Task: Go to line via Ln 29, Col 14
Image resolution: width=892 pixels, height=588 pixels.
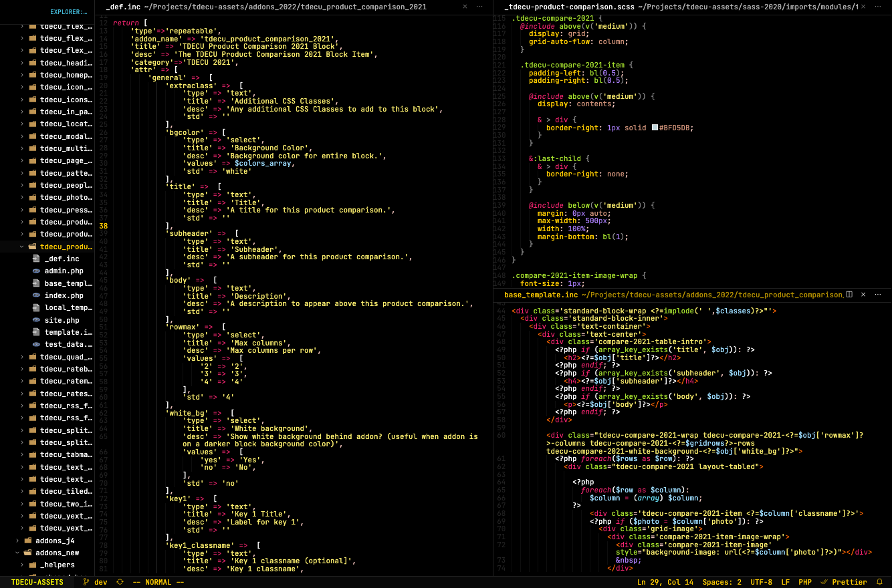Action: tap(665, 582)
